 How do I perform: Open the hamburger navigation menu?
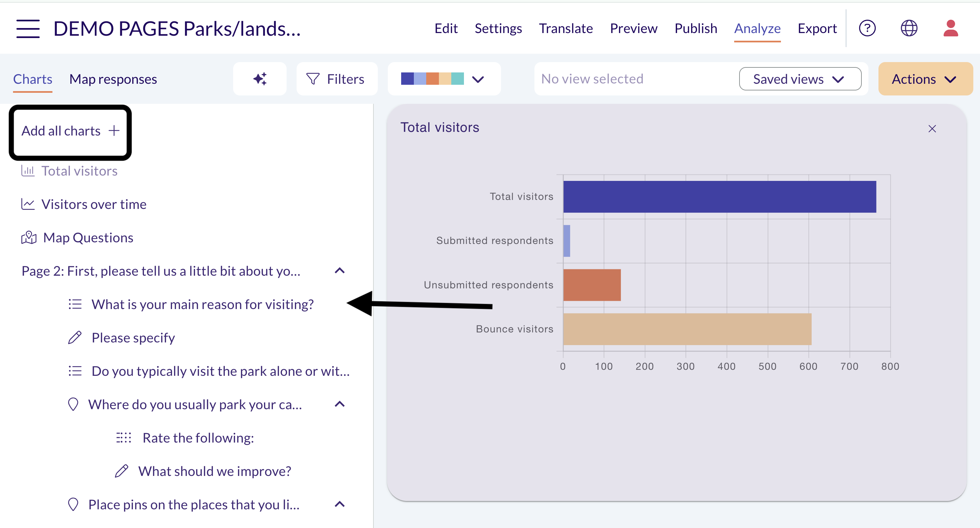click(28, 28)
